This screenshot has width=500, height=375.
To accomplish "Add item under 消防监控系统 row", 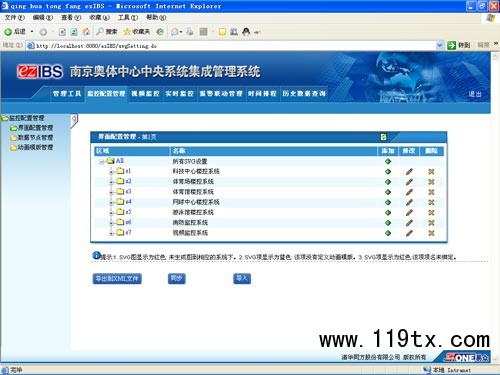I will (388, 223).
